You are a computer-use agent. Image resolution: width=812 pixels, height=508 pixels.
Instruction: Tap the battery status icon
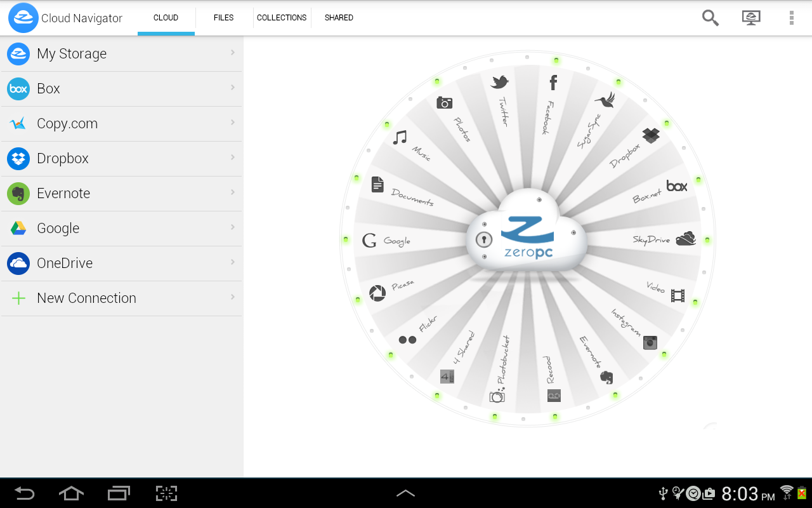(802, 492)
